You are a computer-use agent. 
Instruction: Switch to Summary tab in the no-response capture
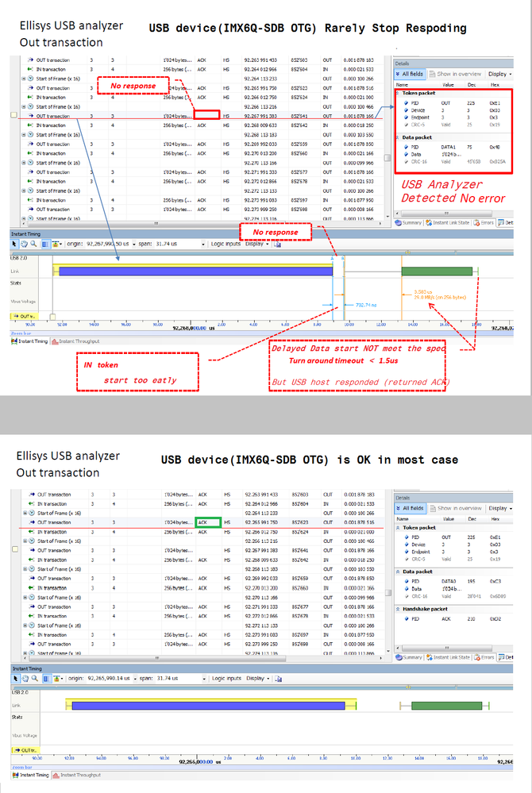pos(409,222)
